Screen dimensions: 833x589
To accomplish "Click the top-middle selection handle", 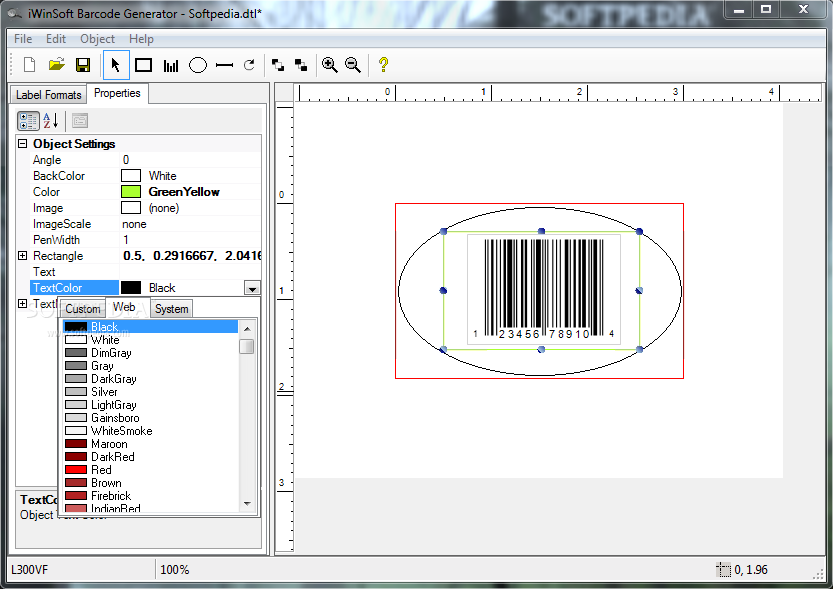I will click(x=541, y=231).
